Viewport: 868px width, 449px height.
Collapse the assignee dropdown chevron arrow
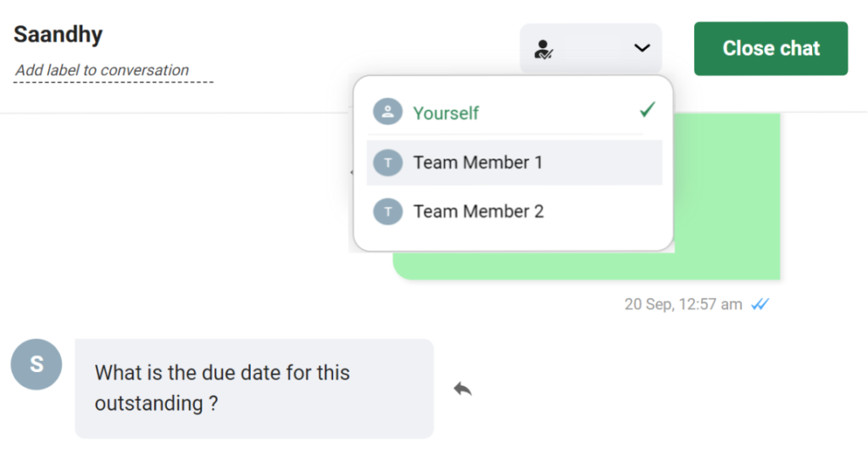642,48
